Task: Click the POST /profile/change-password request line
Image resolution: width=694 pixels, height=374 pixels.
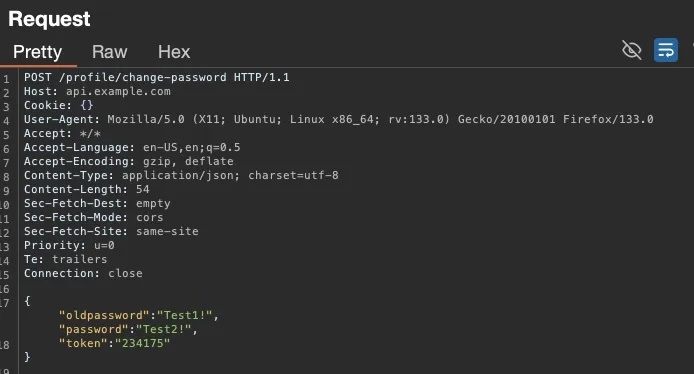Action: [157, 77]
